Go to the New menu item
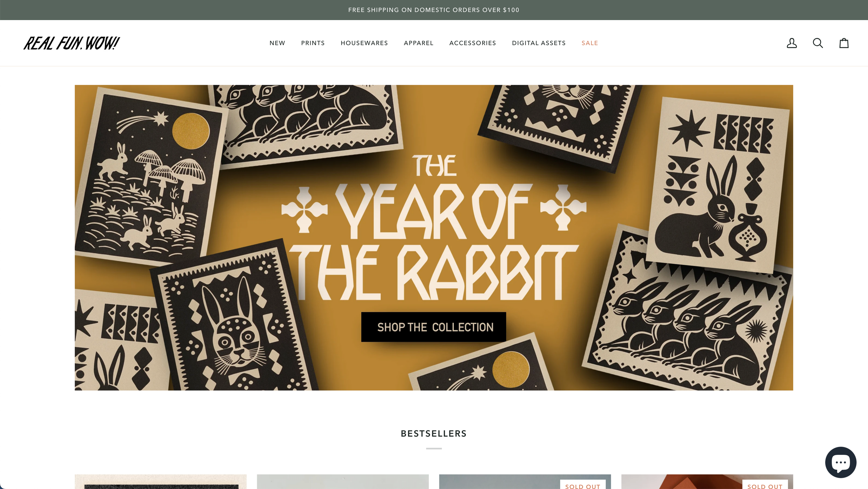This screenshot has height=489, width=868. 277,43
